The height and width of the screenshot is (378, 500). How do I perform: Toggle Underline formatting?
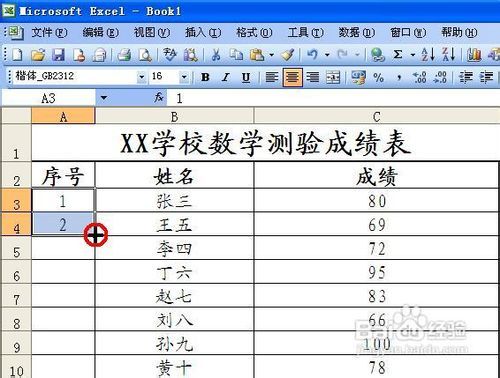[x=246, y=77]
